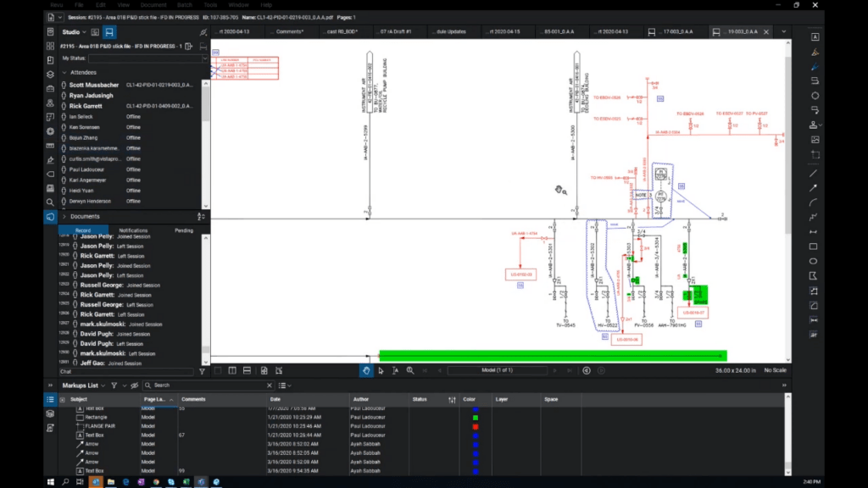The width and height of the screenshot is (868, 488).
Task: Choose the Select Text tool
Action: click(396, 370)
